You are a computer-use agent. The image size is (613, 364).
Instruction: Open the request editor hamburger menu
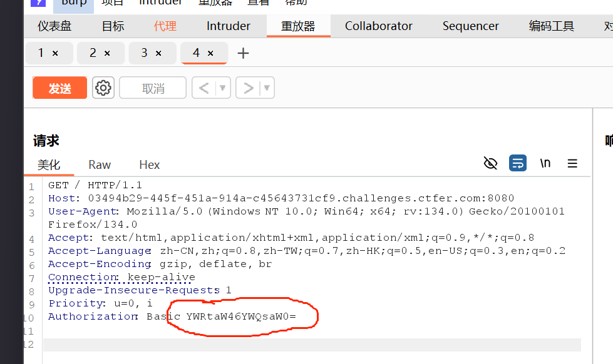point(572,163)
